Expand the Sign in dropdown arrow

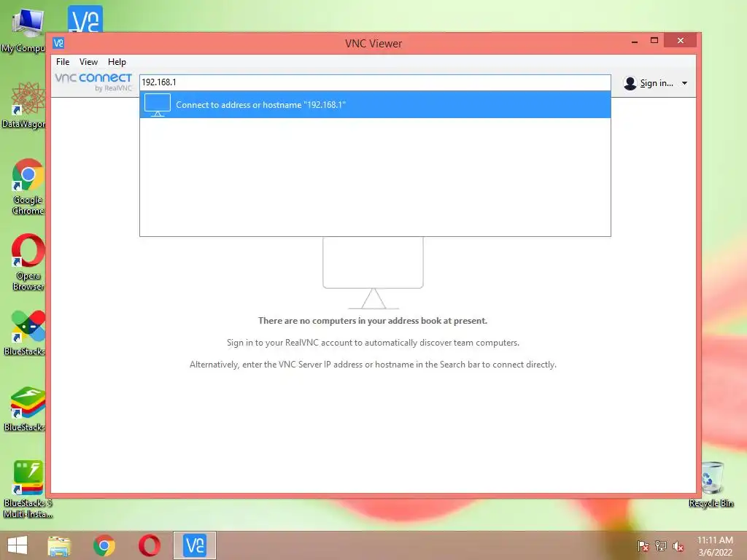[x=684, y=83]
